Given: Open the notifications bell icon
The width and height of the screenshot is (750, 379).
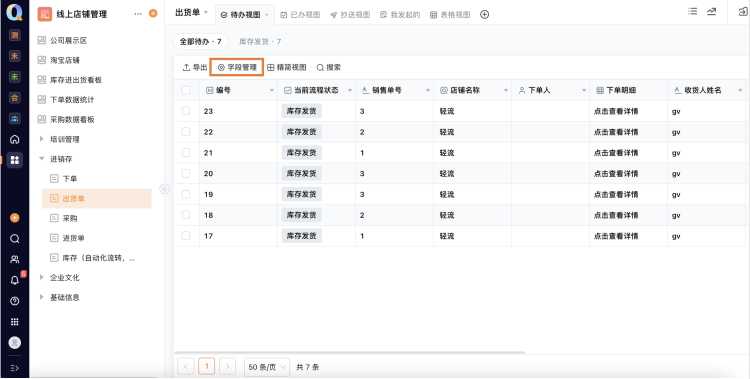Looking at the screenshot, I should tap(15, 280).
